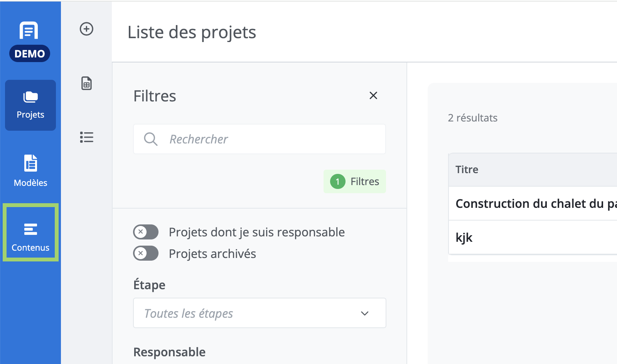Open the Construction du chalet project row
This screenshot has height=364, width=617.
coord(533,204)
